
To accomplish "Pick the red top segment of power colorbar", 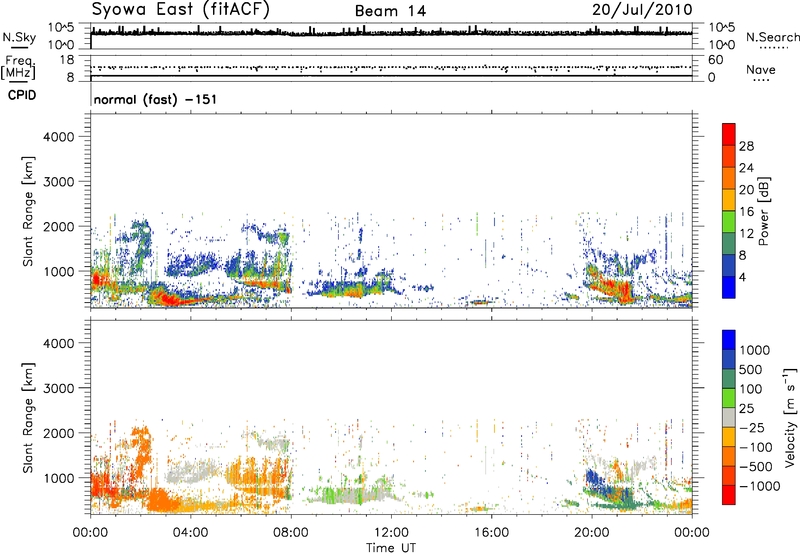I will [x=729, y=134].
